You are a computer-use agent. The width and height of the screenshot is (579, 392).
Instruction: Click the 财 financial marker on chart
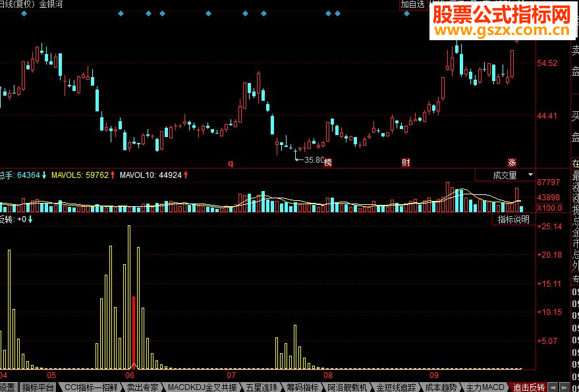pyautogui.click(x=406, y=163)
